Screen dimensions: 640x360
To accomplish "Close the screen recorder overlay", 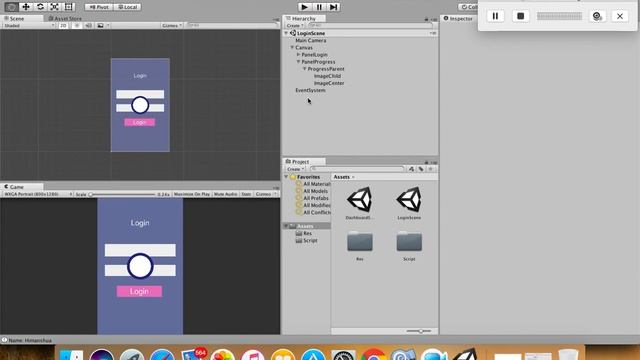I will (x=620, y=16).
